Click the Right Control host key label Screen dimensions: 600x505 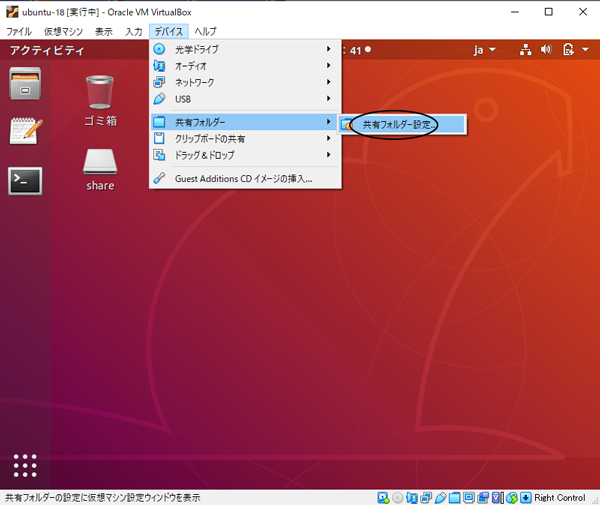click(560, 498)
